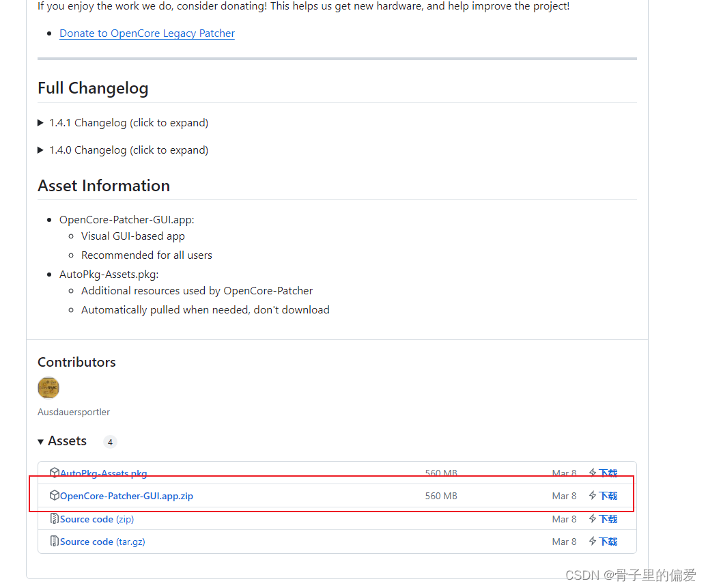Open Source code (tar.gz) link
The image size is (706, 588).
tap(102, 542)
